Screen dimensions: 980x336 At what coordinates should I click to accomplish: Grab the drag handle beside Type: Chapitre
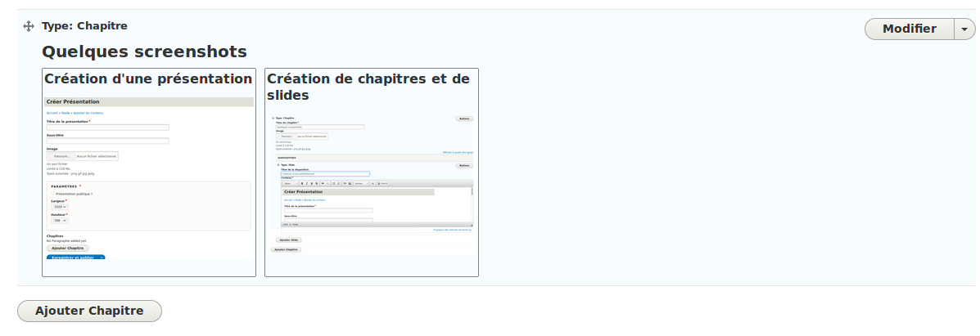(28, 26)
